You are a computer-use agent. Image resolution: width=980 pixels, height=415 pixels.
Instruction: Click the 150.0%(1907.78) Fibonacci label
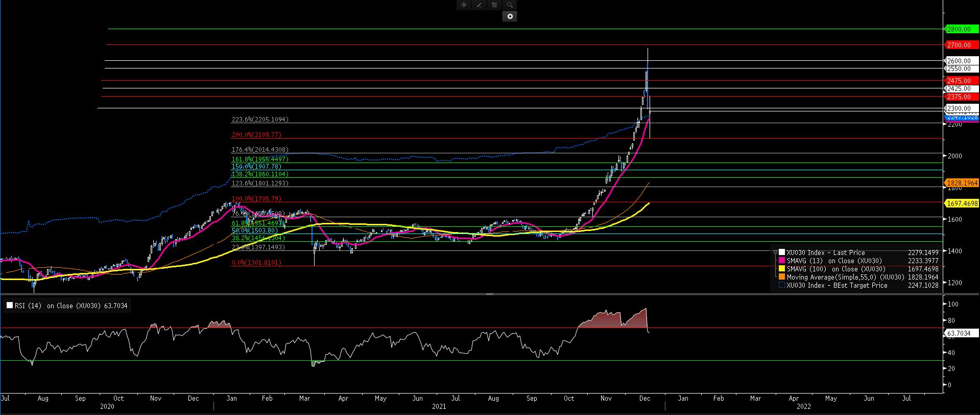(256, 167)
